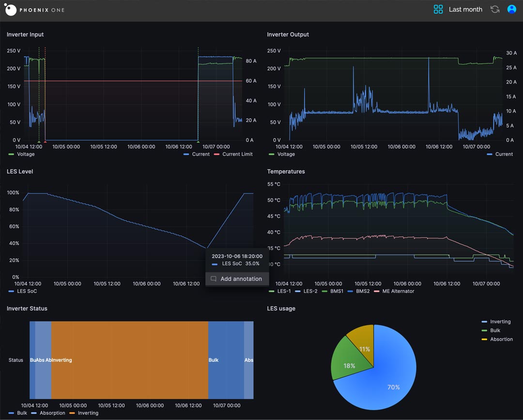Hide ME Alternator temperature series
523x420 pixels.
[398, 291]
